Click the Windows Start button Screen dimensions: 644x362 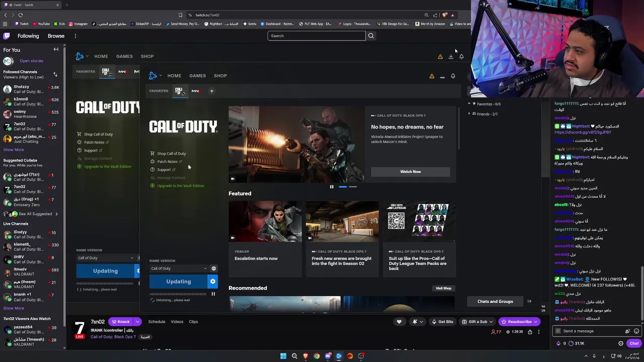coord(283,356)
